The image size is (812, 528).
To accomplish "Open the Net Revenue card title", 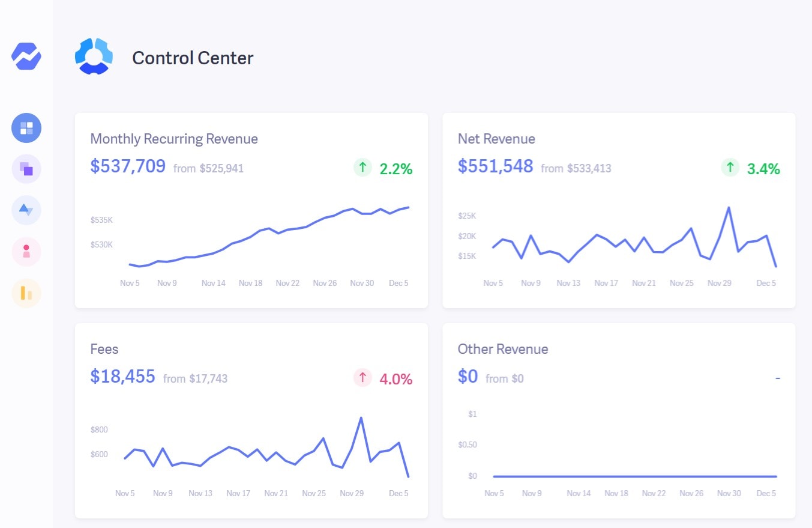I will tap(496, 139).
